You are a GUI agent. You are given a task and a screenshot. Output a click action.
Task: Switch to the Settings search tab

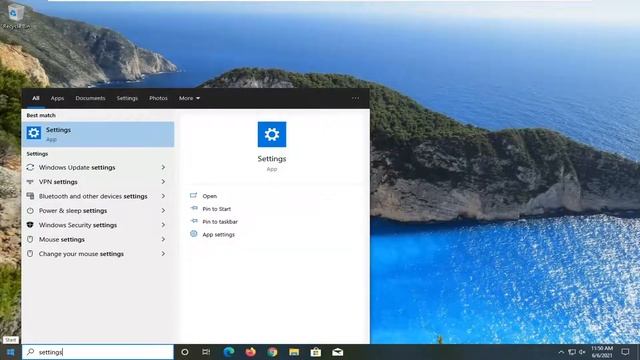tap(127, 98)
